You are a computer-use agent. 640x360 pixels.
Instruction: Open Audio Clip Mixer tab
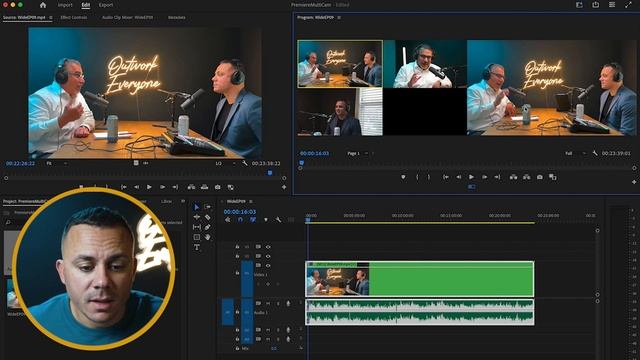(x=127, y=18)
